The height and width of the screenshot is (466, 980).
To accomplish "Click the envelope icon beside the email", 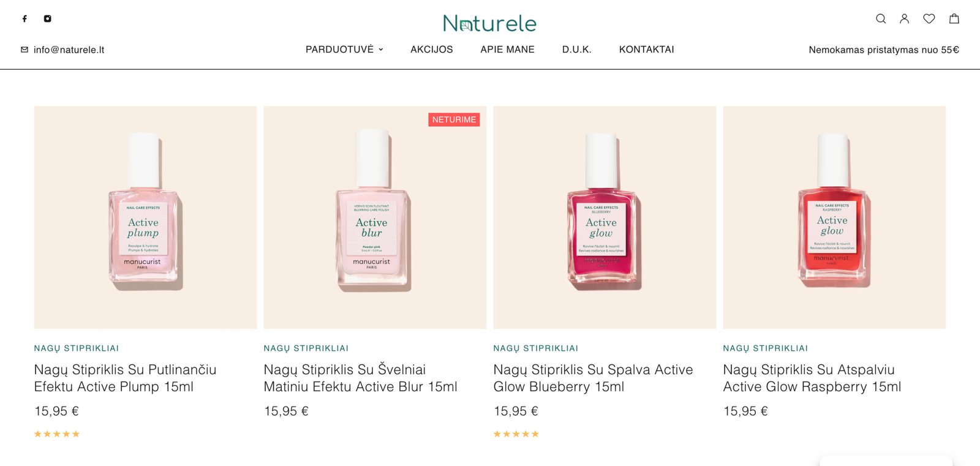I will point(24,50).
